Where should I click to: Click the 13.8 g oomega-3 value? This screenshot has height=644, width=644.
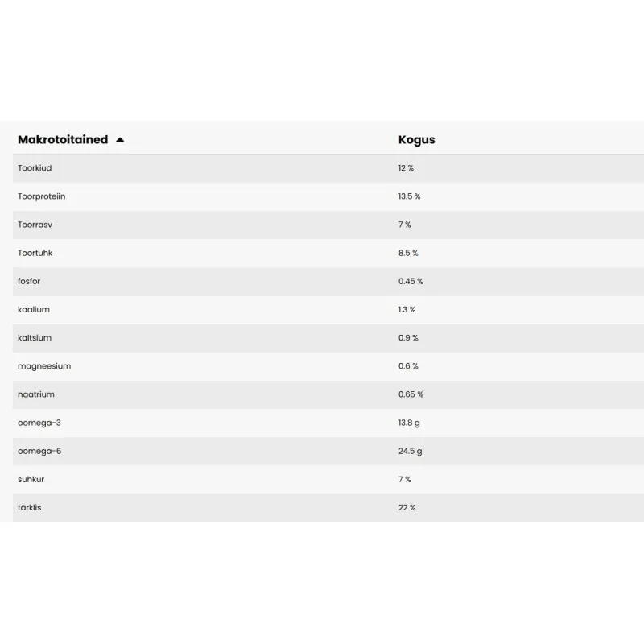(x=410, y=423)
